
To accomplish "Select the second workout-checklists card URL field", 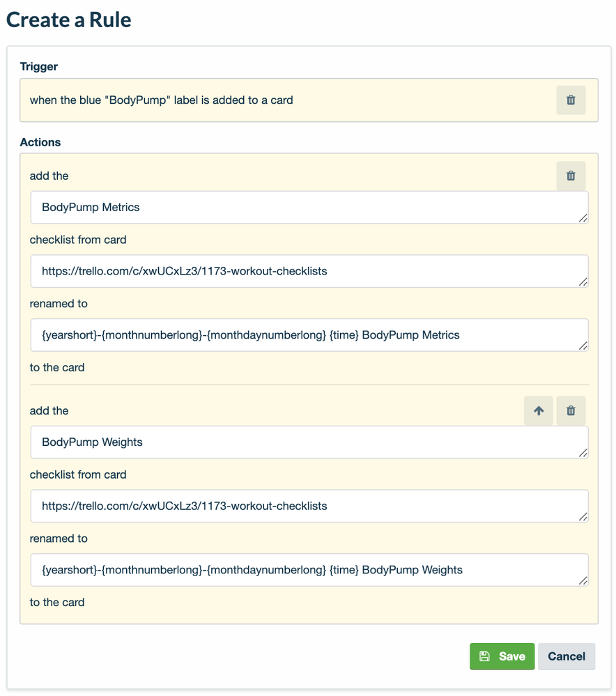I will click(x=307, y=506).
